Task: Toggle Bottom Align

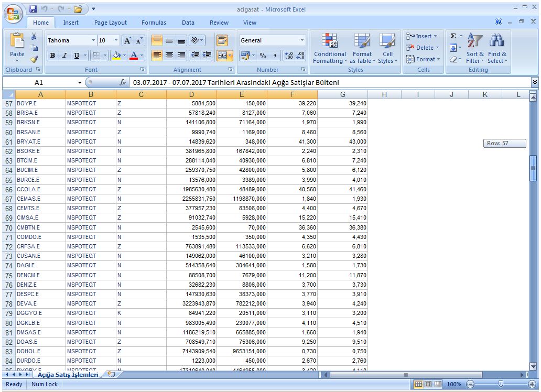Action: 181,40
